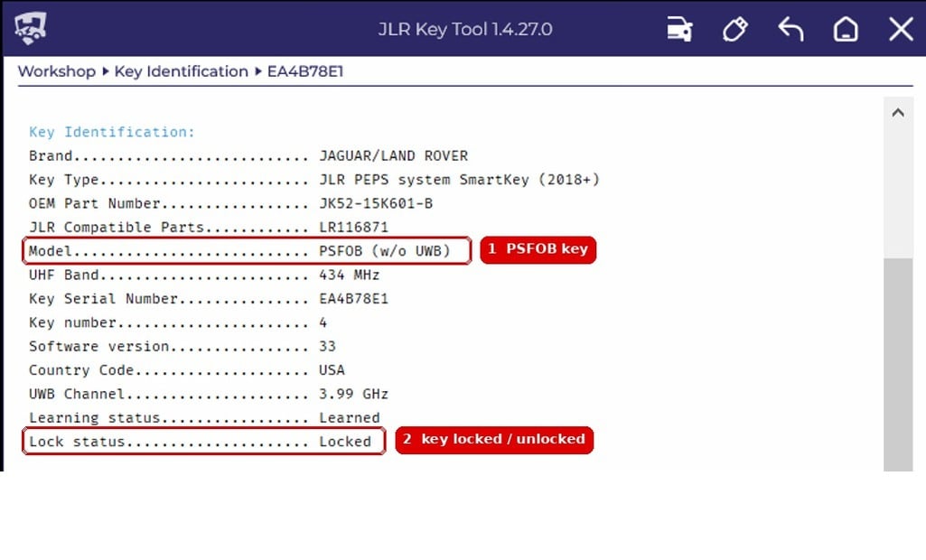Image resolution: width=926 pixels, height=560 pixels.
Task: Go back using the return arrow icon
Action: [x=790, y=29]
